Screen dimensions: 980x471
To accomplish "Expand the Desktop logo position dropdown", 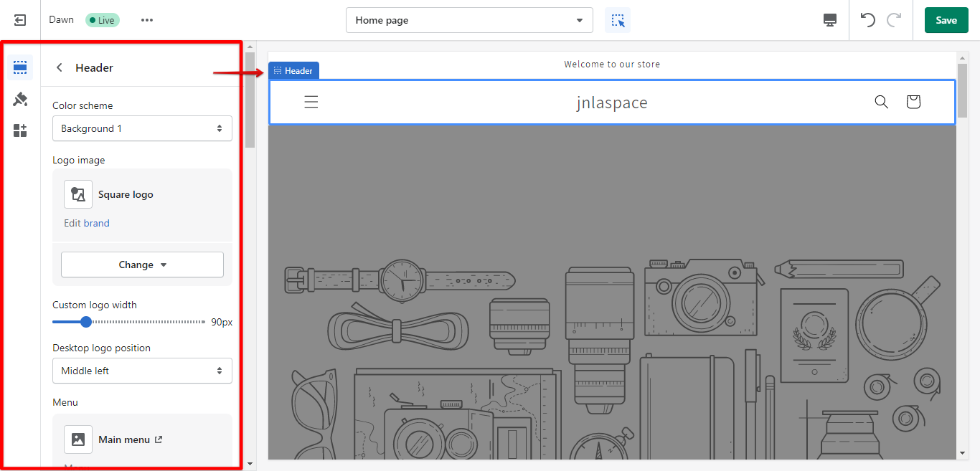I will tap(142, 371).
